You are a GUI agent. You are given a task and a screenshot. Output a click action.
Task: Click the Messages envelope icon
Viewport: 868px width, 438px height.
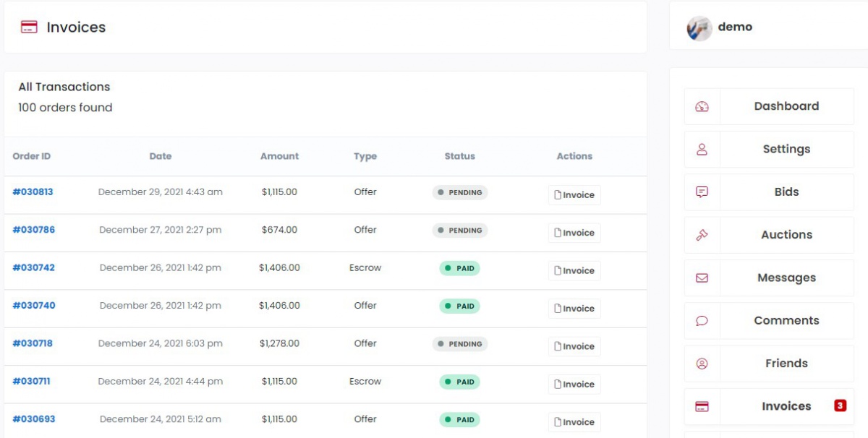[x=702, y=278]
